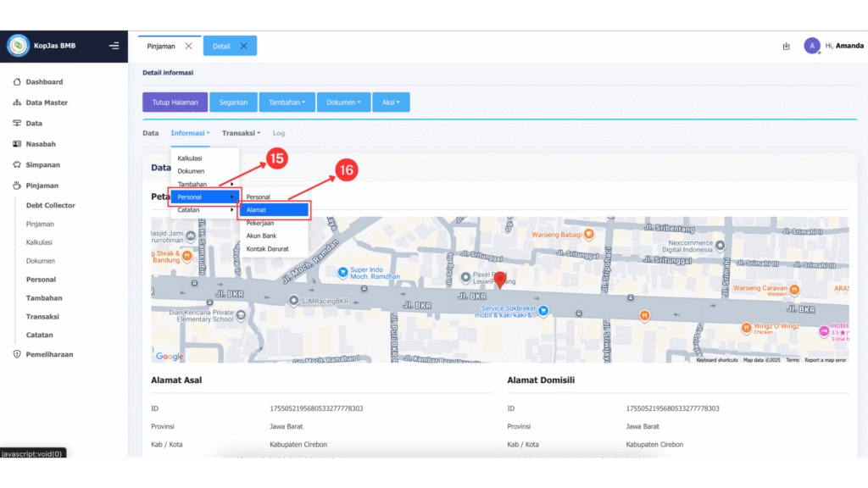Open the Dokumen dropdown button

(343, 103)
